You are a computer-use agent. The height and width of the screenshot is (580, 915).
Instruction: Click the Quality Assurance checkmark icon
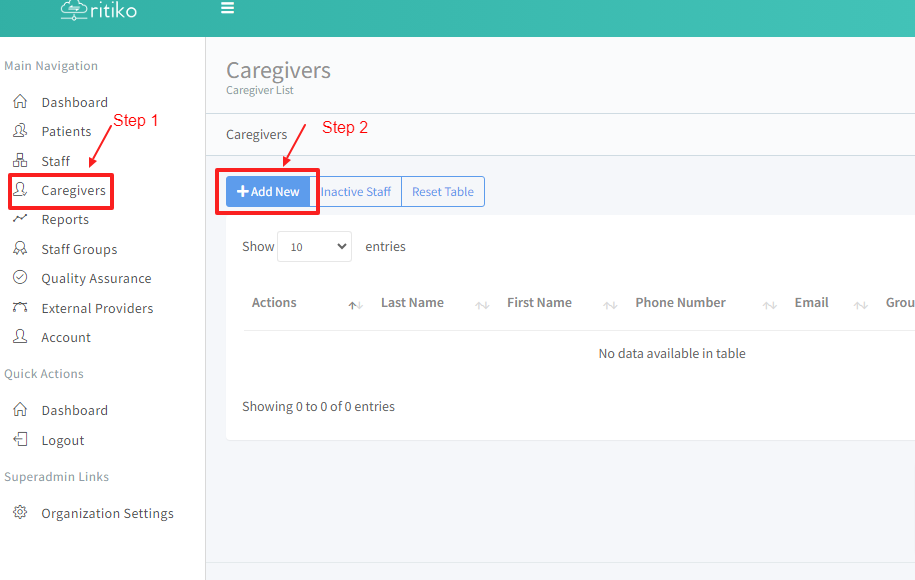(20, 278)
